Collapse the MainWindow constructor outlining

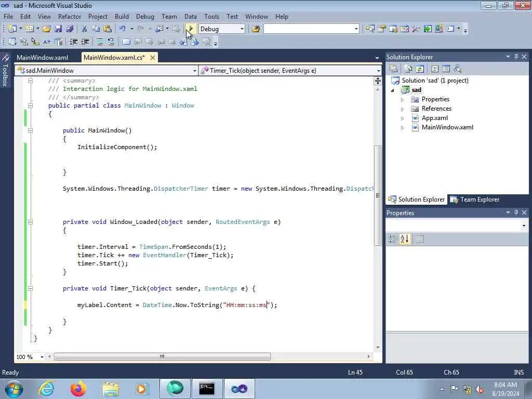pyautogui.click(x=30, y=130)
